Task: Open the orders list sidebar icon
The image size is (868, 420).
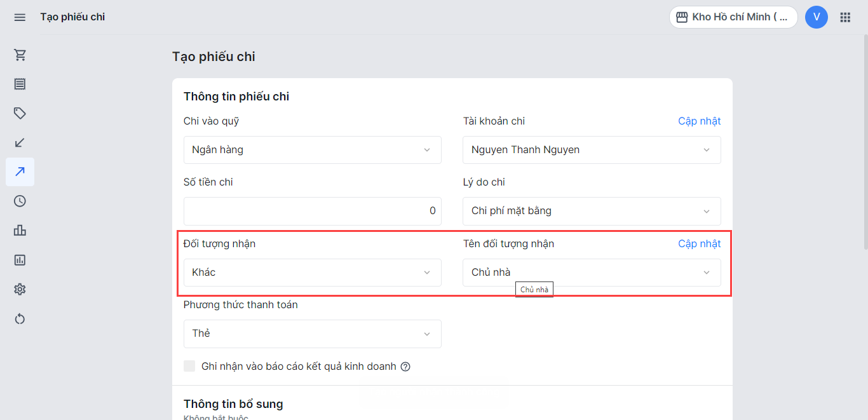Action: click(20, 84)
